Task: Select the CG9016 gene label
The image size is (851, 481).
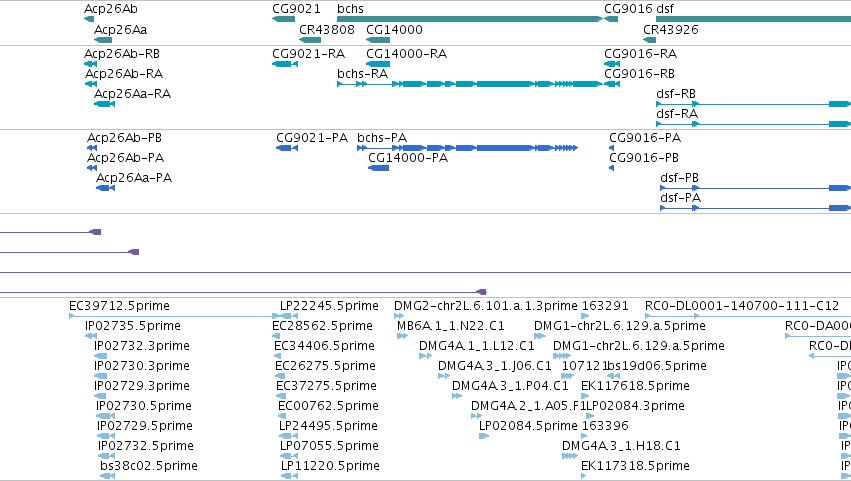Action: coord(628,9)
